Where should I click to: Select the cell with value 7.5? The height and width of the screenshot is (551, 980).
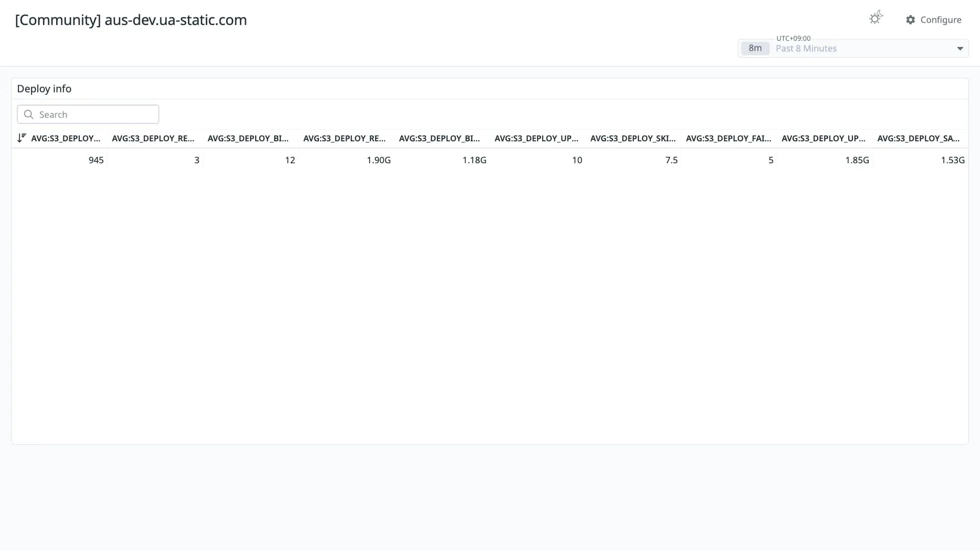pyautogui.click(x=634, y=160)
